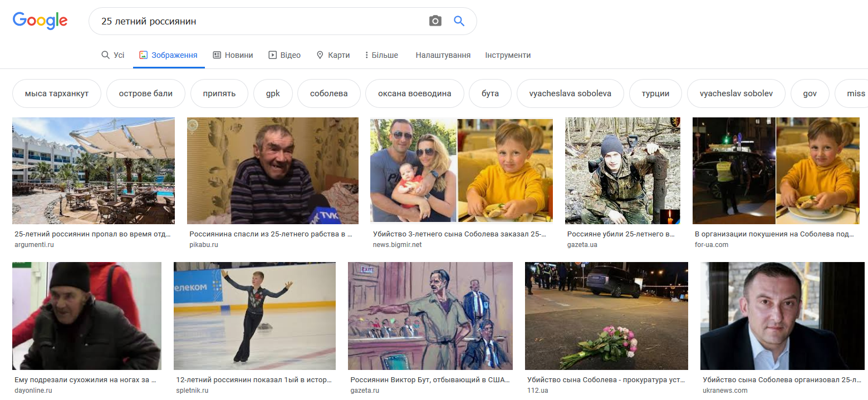Click inside the search query field
This screenshot has width=868, height=400.
point(256,21)
